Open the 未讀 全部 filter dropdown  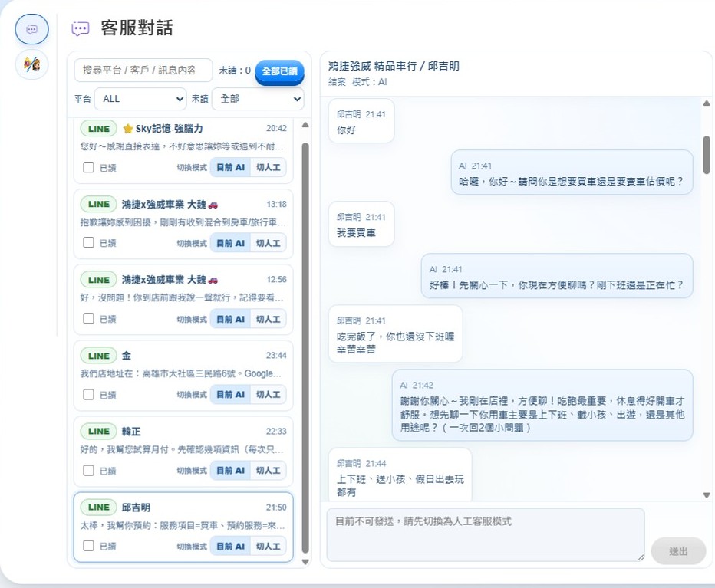(258, 99)
